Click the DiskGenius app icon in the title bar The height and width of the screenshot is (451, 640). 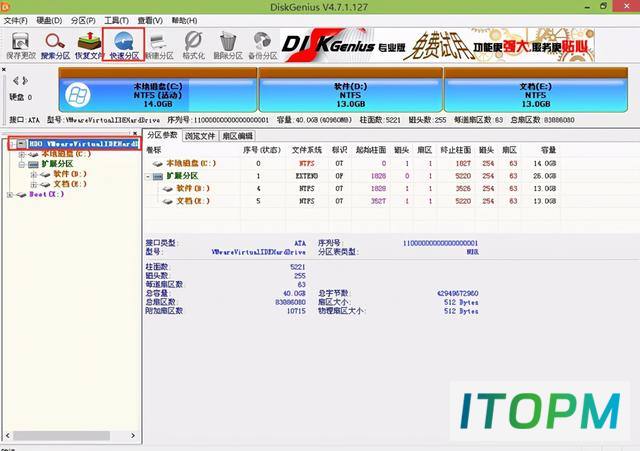5,7
